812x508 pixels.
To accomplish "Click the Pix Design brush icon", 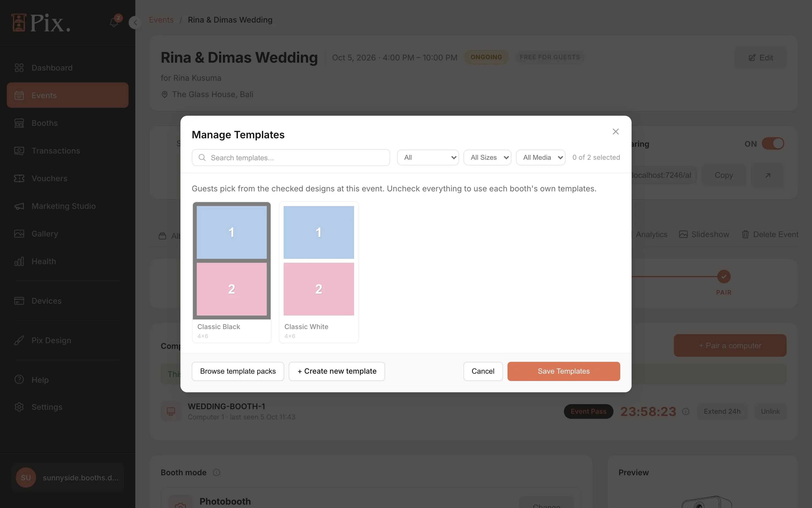I will tap(19, 340).
